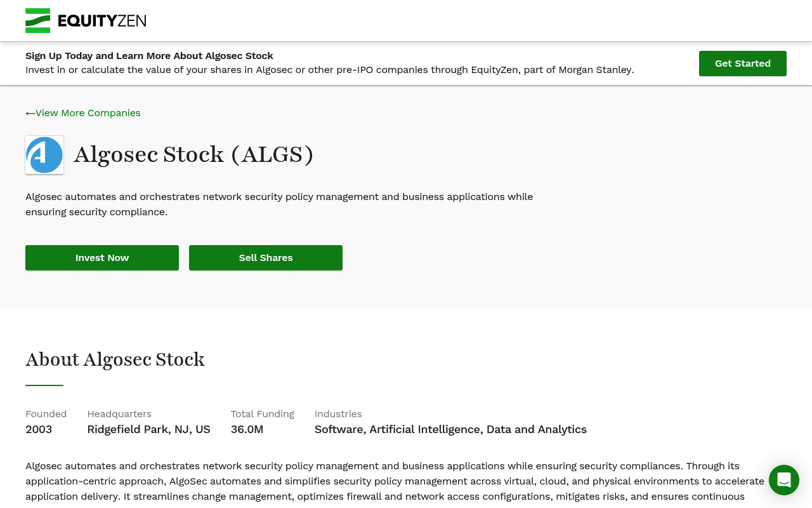Select the Algosec Stock (ALGS) heading

[x=193, y=154]
